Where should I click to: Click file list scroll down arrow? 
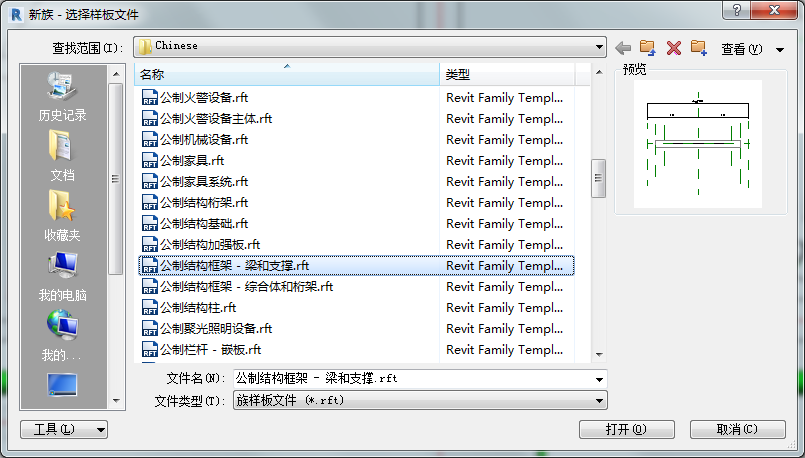[x=599, y=355]
